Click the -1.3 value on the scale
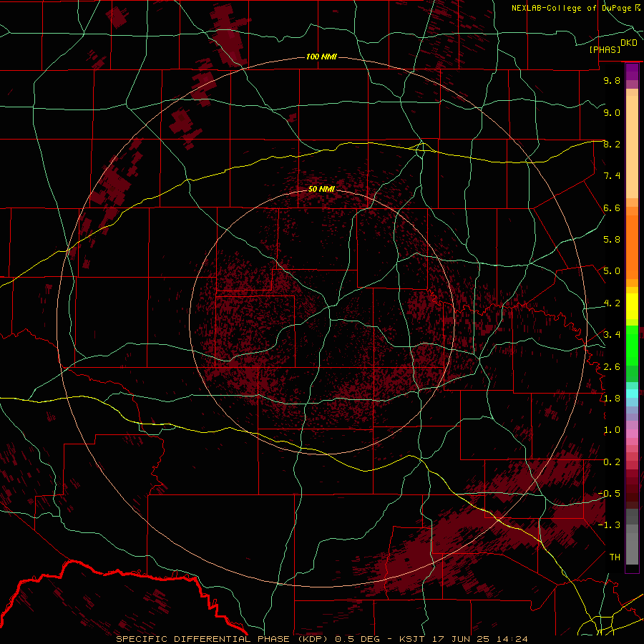This screenshot has width=644, height=644. click(610, 525)
